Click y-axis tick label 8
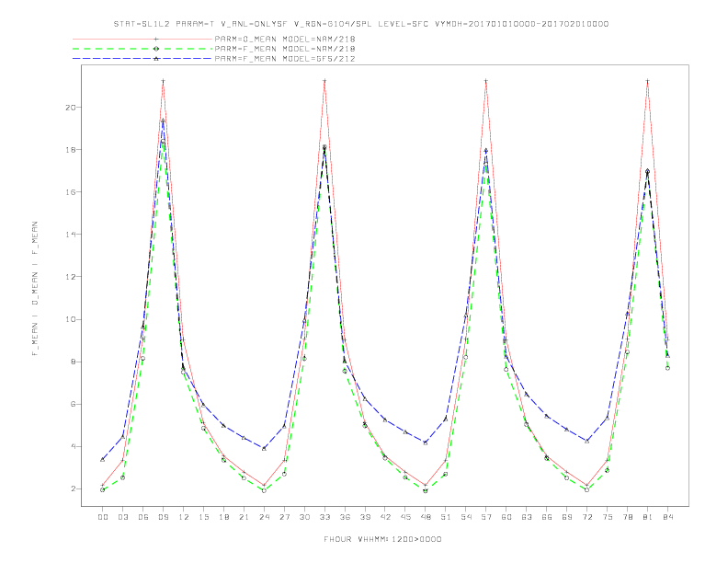Image resolution: width=728 pixels, height=563 pixels. [74, 362]
